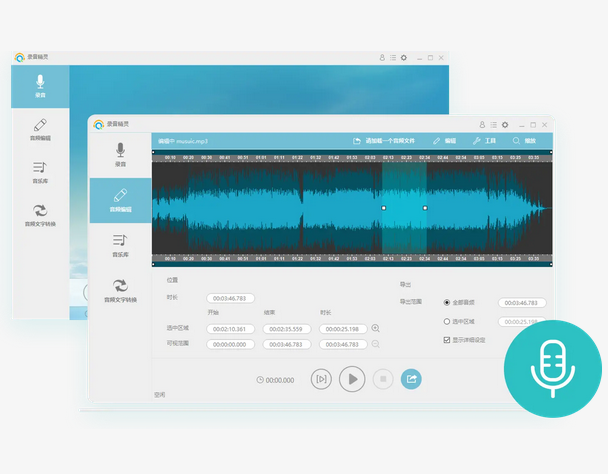Open the 工具 tools menu in toolbar
608x474 pixels.
coord(484,141)
